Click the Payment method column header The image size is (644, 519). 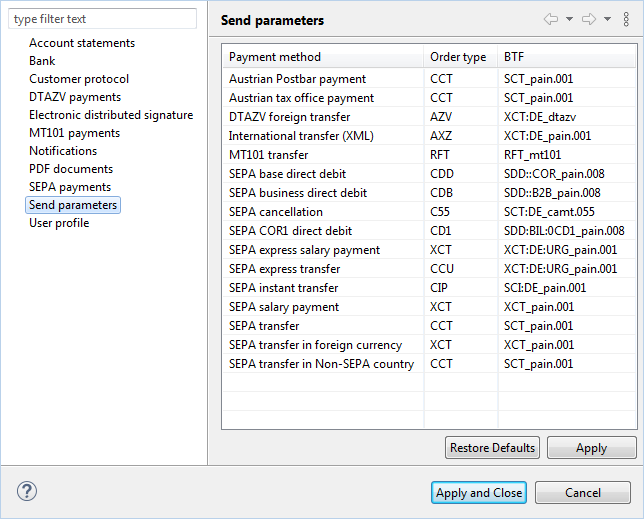pyautogui.click(x=323, y=57)
